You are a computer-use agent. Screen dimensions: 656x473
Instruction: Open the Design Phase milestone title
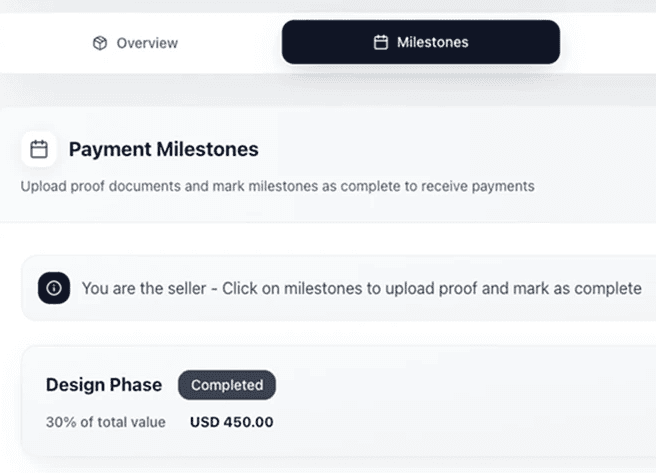click(104, 385)
